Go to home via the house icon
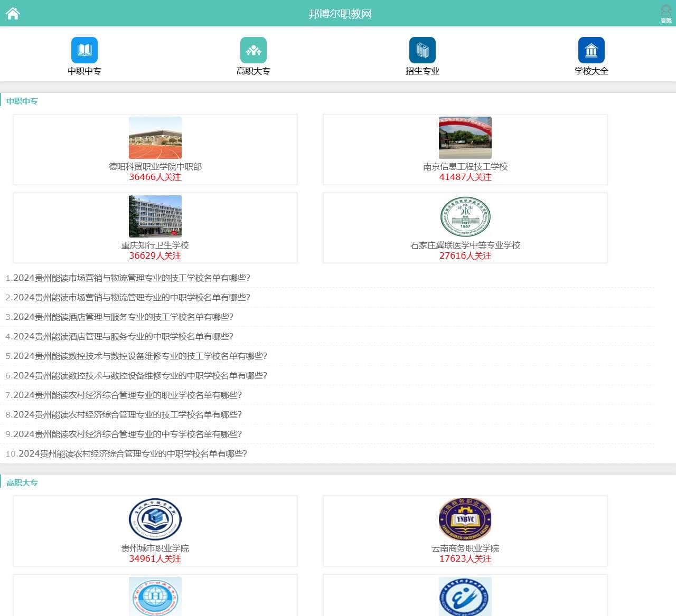Screen dimensions: 676x616 (x=13, y=13)
